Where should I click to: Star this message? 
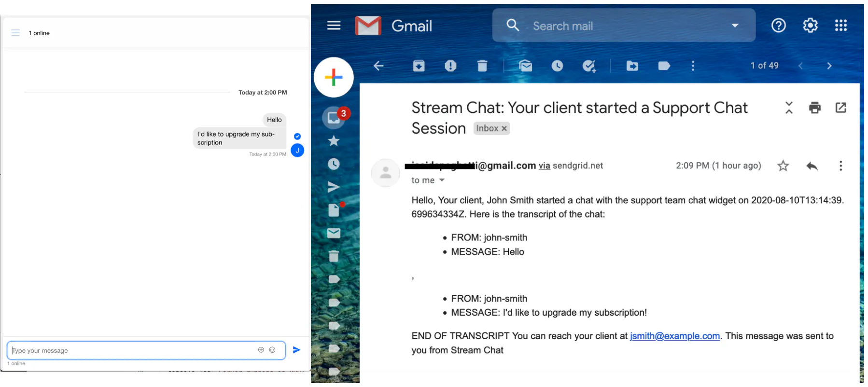[783, 166]
